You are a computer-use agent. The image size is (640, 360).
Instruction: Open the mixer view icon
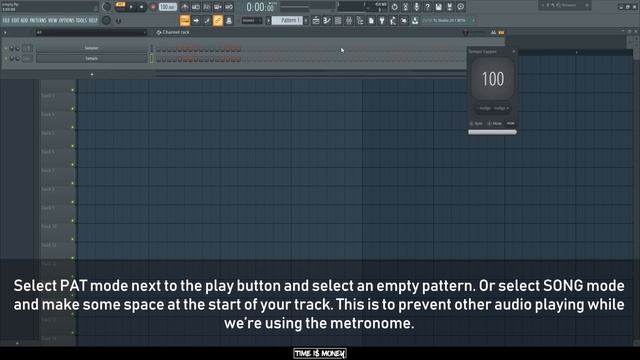click(349, 20)
